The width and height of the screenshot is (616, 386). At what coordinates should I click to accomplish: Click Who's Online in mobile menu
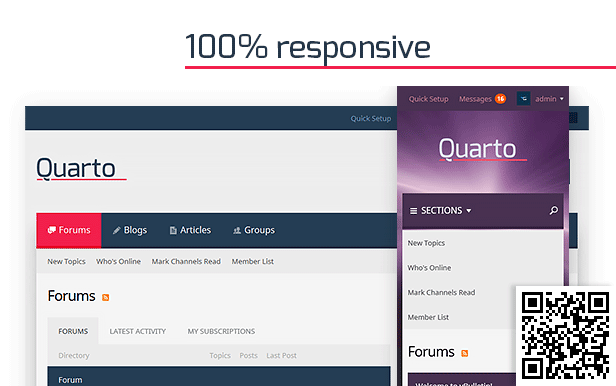tap(429, 268)
